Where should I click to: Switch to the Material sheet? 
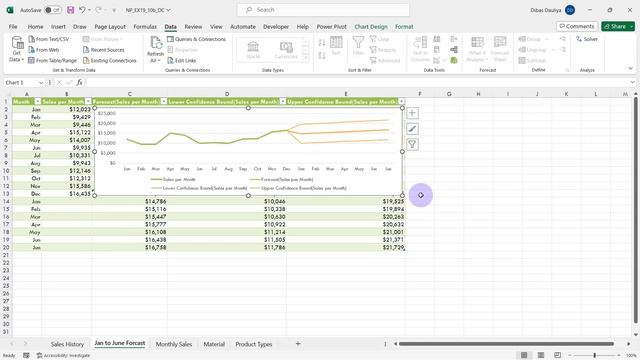pyautogui.click(x=214, y=344)
